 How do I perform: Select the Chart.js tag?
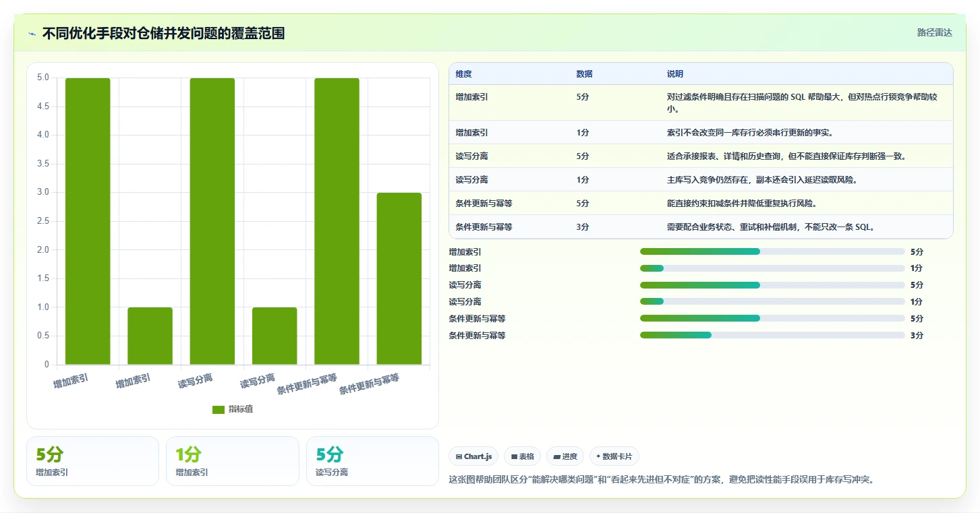click(x=473, y=456)
